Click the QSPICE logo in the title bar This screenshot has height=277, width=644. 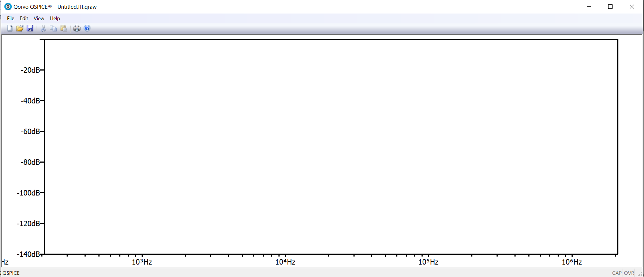pos(8,7)
